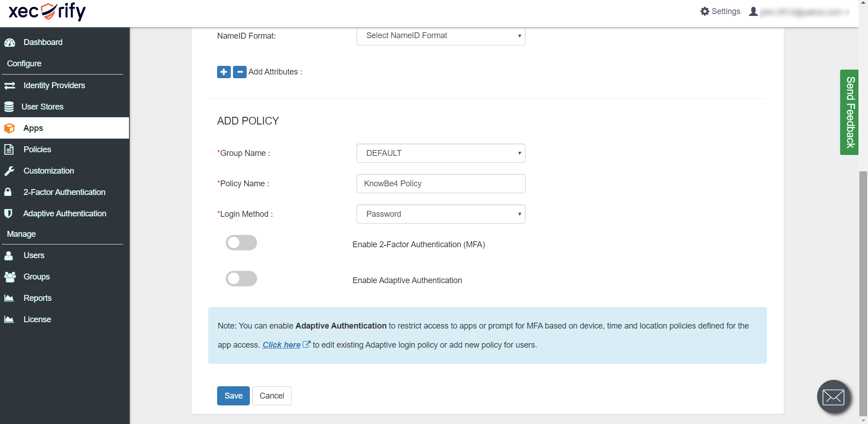Click the minus icon to remove attribute
This screenshot has width=868, height=424.
[239, 72]
